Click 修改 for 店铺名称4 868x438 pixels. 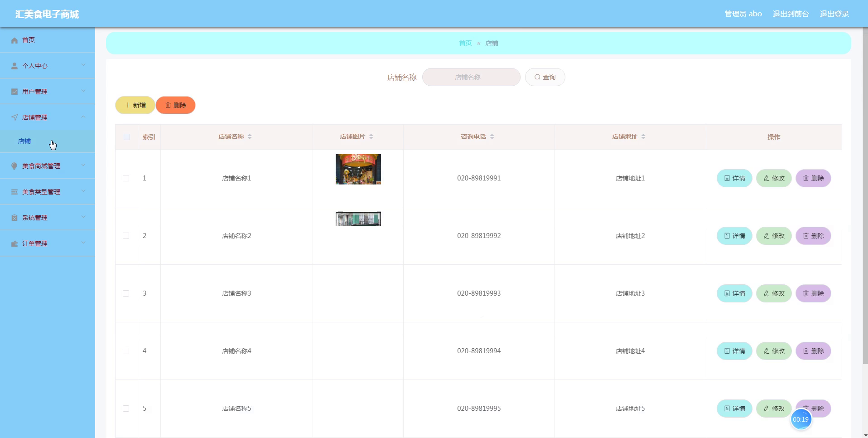[x=774, y=351]
